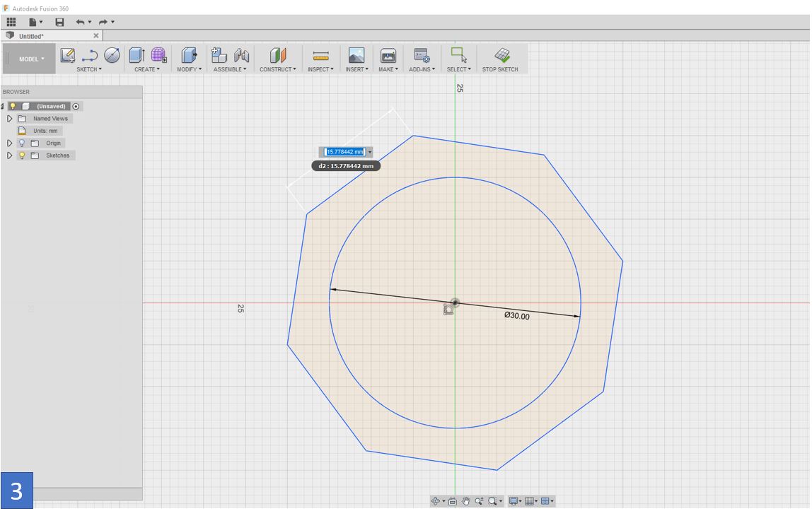Open the undo history dropdown arrow
The width and height of the screenshot is (812, 511).
(90, 22)
